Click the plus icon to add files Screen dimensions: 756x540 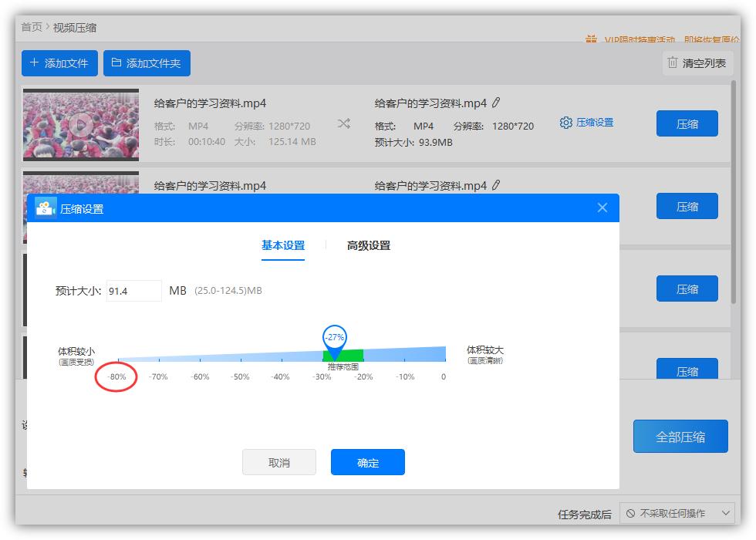(x=35, y=62)
